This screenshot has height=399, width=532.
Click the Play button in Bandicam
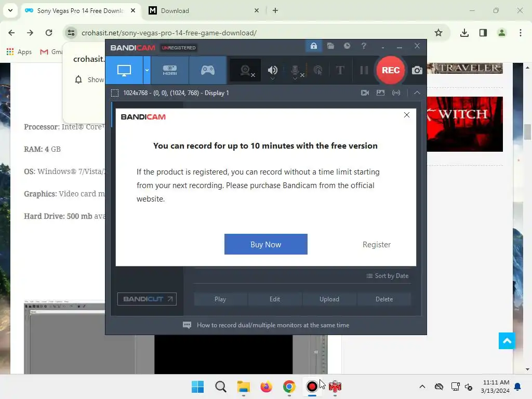[220, 299]
